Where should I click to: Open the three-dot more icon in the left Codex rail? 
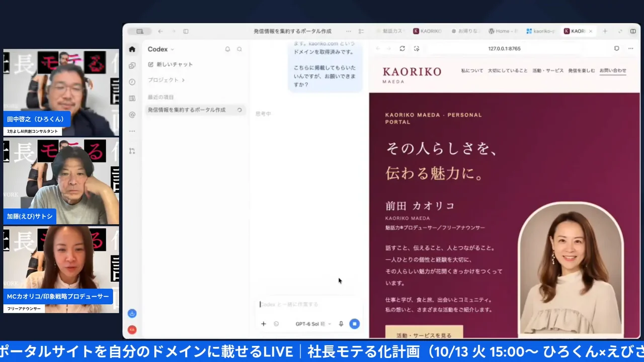[x=132, y=131]
